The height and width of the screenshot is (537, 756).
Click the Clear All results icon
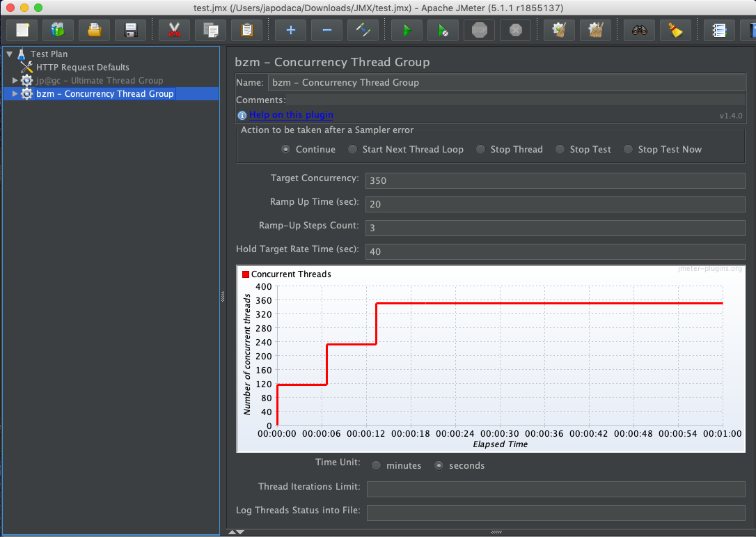[595, 30]
